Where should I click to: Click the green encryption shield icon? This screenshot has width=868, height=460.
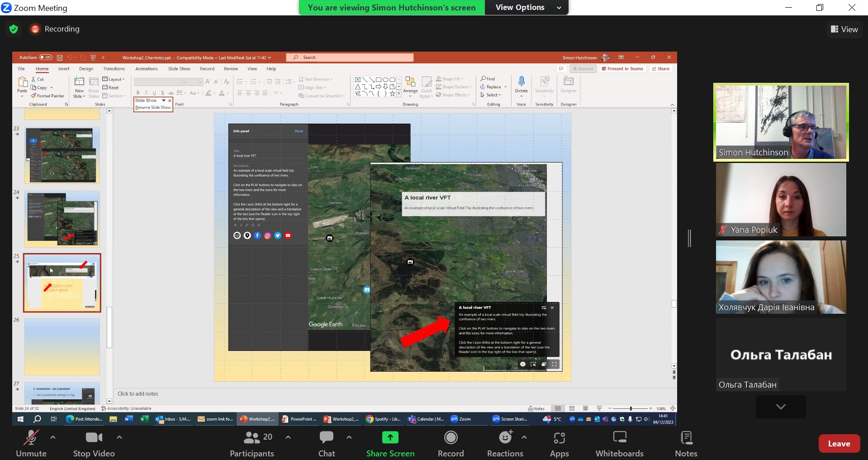click(x=14, y=29)
